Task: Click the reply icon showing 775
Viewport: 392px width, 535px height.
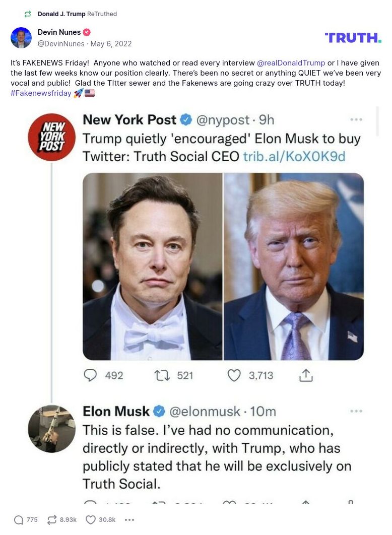Action: click(19, 519)
